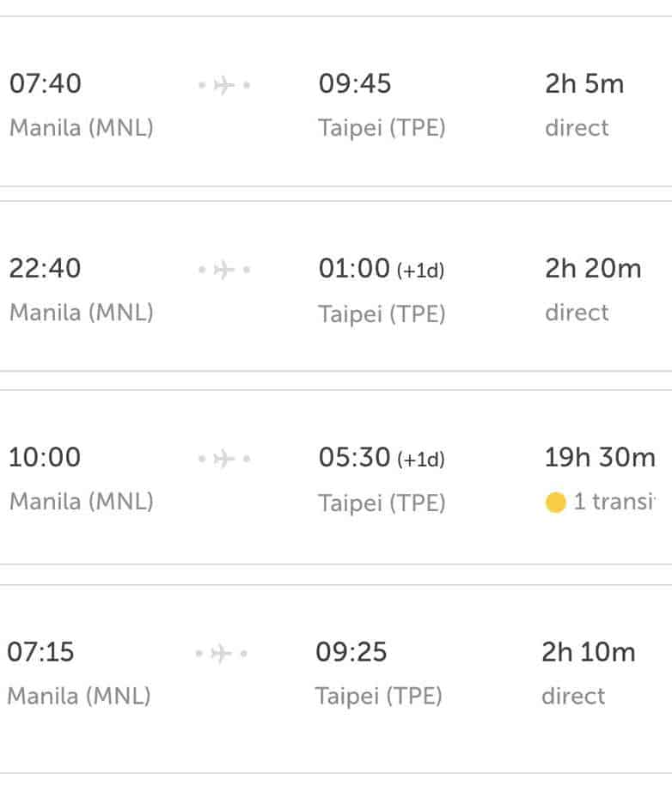Select the 10:00 departure time
672x786 pixels.
click(45, 458)
